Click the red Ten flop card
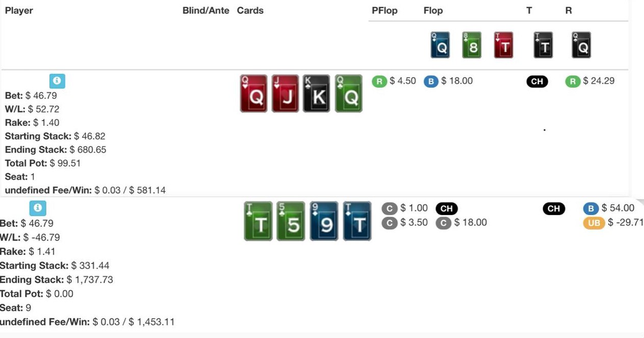644x338 pixels. point(504,45)
